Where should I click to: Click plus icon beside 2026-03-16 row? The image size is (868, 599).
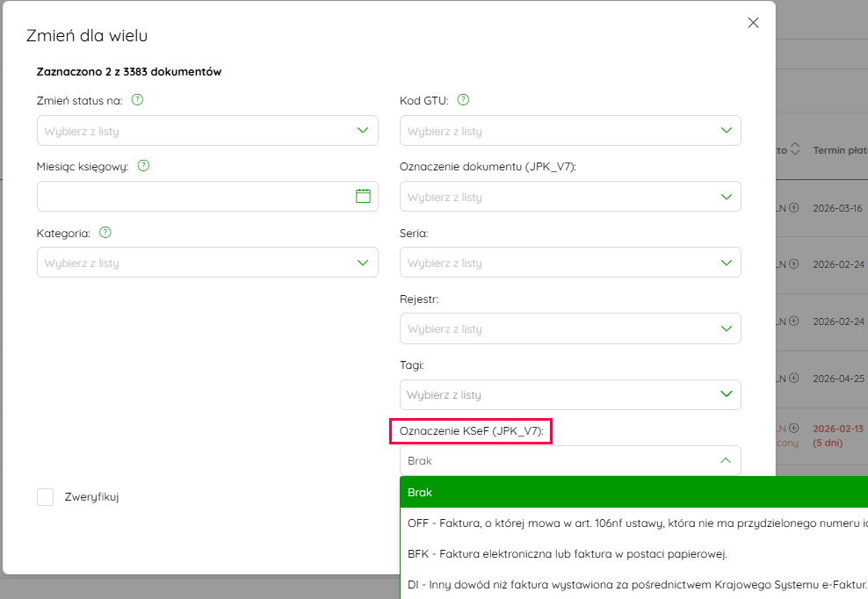point(794,207)
